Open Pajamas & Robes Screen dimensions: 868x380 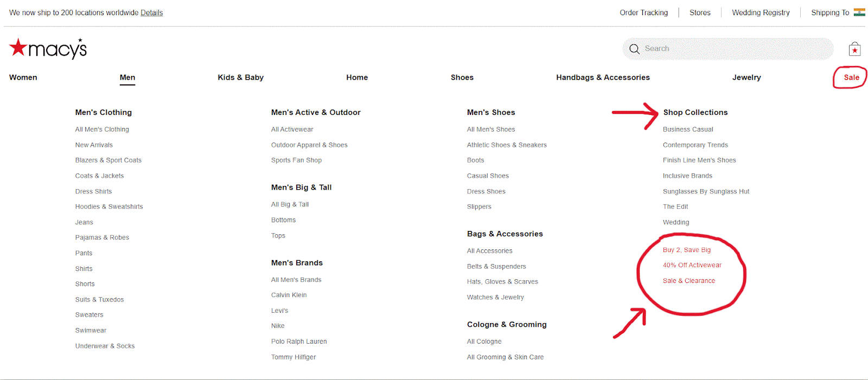click(x=102, y=237)
